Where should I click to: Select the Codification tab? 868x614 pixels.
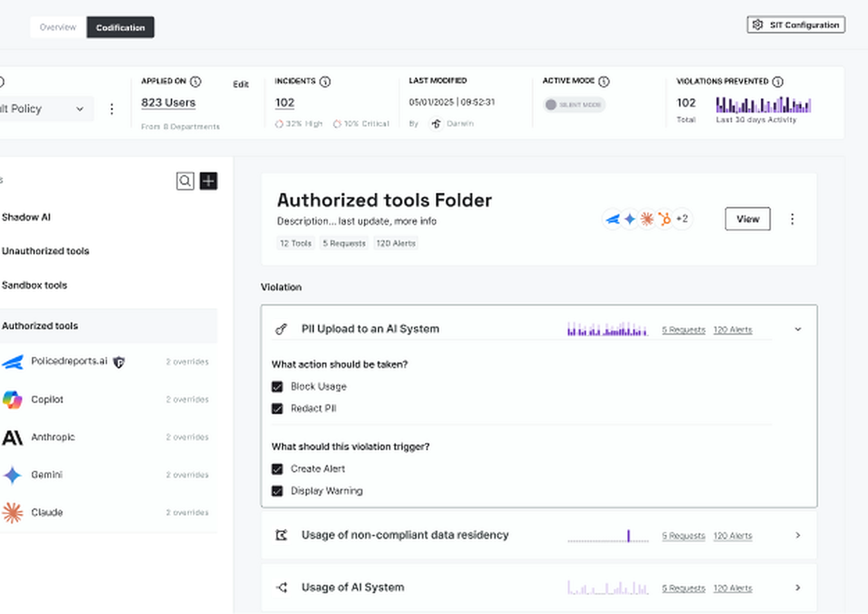pyautogui.click(x=120, y=28)
